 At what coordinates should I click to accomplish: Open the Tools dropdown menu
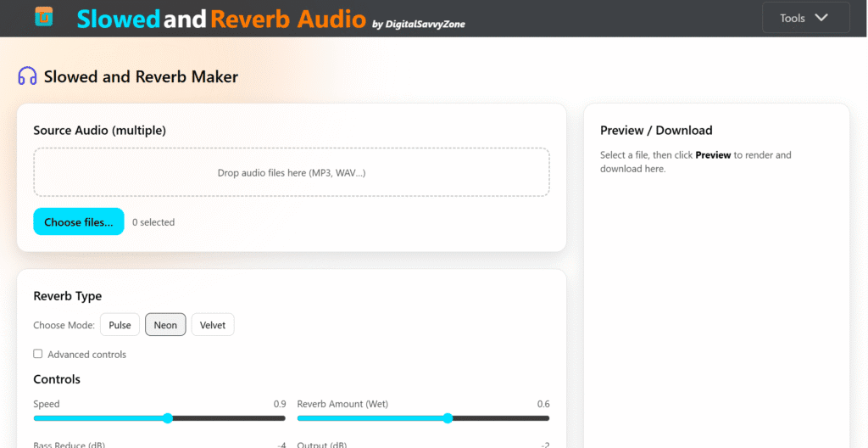[x=805, y=18]
